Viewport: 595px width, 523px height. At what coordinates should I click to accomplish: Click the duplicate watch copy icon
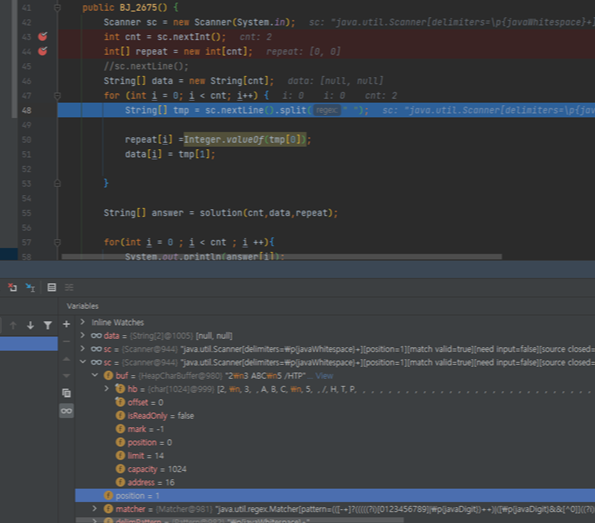point(66,393)
